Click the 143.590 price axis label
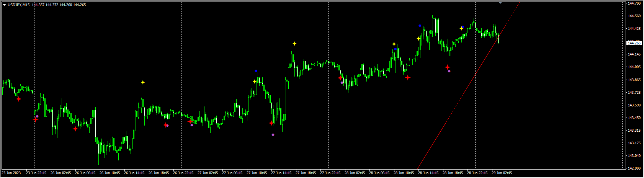 pos(634,105)
